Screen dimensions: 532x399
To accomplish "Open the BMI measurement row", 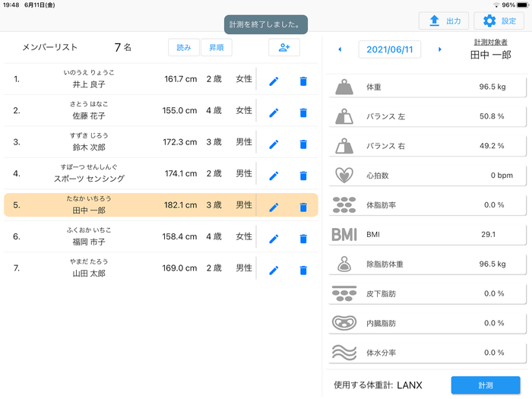I will pos(428,234).
